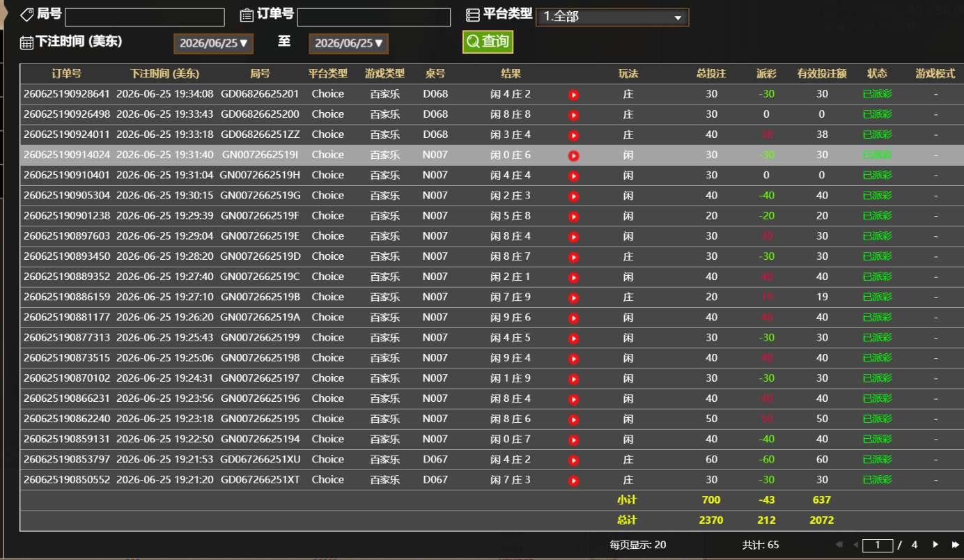964x560 pixels.
Task: Select round number GD06826625201
Action: pos(260,94)
